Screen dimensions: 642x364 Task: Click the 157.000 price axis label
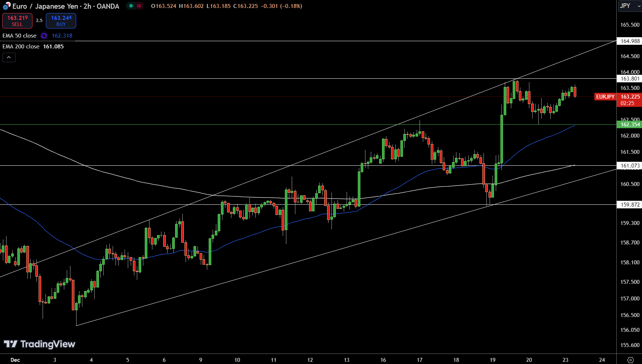(630, 299)
